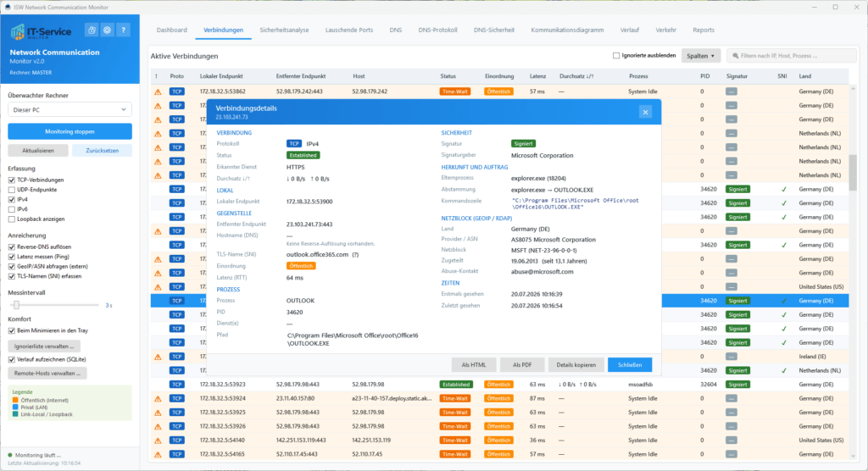Close Verbindungsdetails dialog with the X icon
This screenshot has width=868, height=471.
(645, 113)
